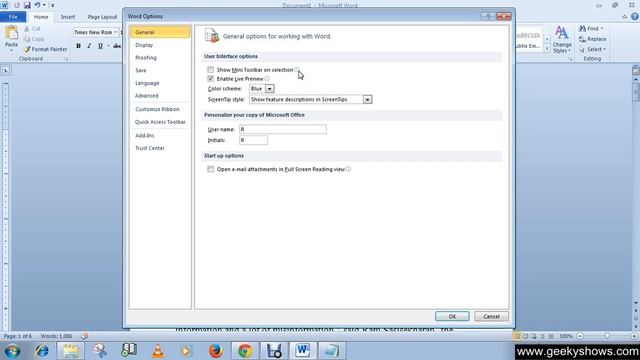This screenshot has height=360, width=640.
Task: Click the Words: 1,086 status bar entry
Action: click(x=56, y=336)
